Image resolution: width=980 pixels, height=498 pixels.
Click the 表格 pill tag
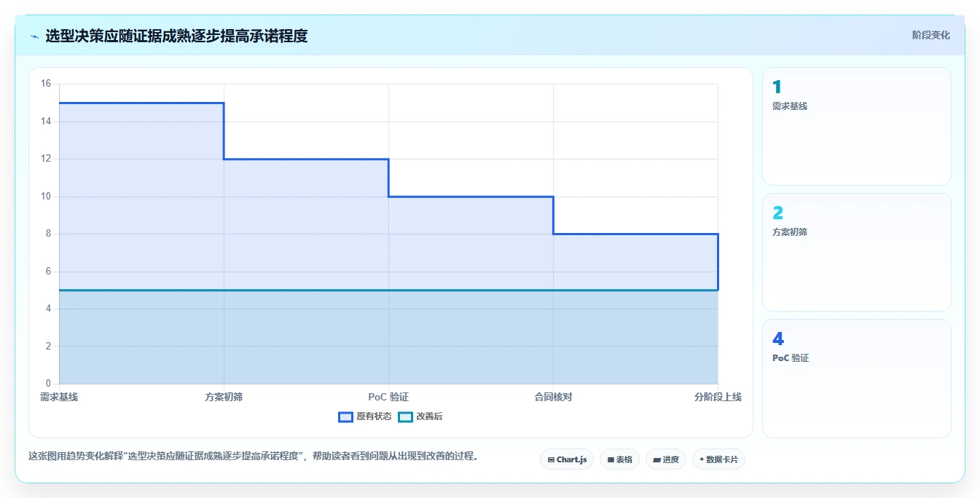tap(619, 459)
